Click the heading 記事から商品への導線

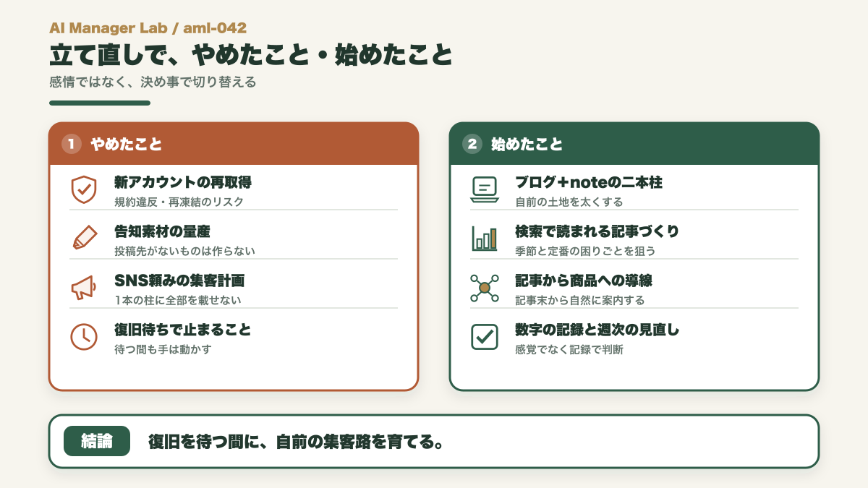(584, 281)
